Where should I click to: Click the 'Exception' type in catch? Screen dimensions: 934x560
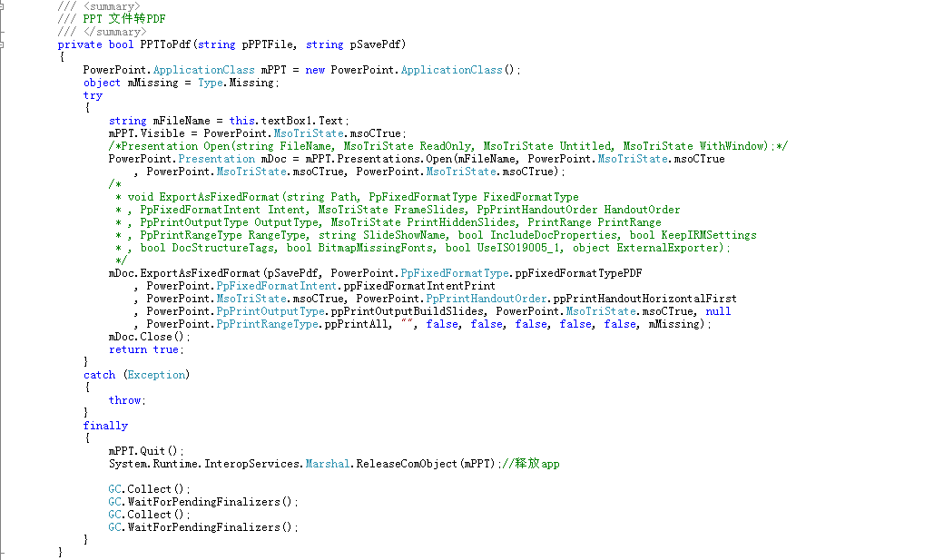156,375
